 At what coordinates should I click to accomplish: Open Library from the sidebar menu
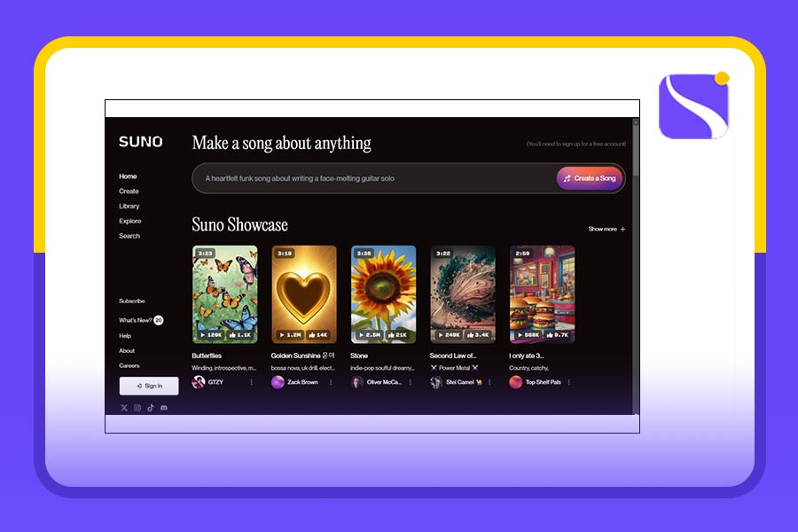[x=129, y=207]
